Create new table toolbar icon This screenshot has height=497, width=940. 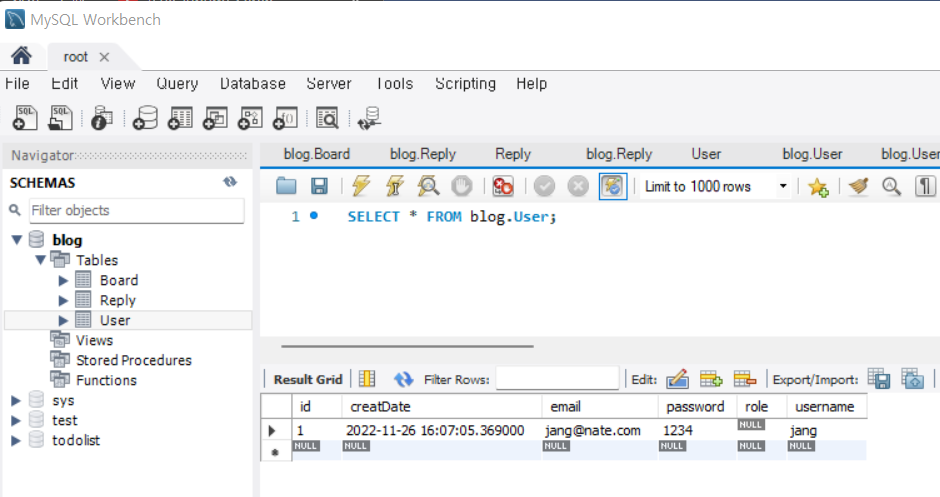pyautogui.click(x=180, y=118)
